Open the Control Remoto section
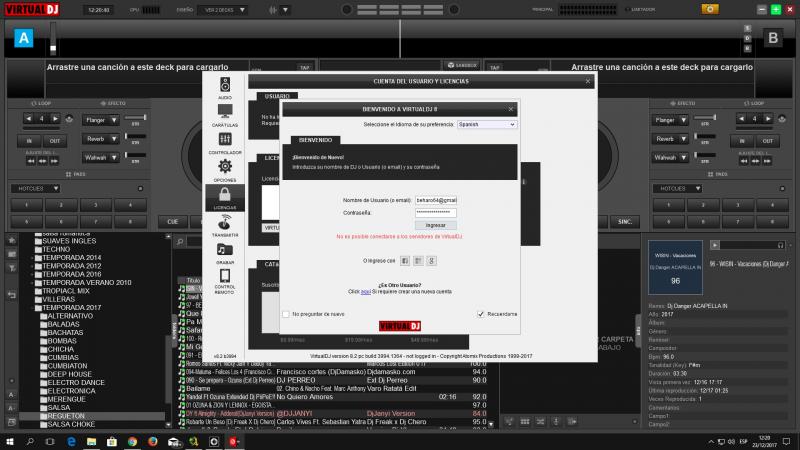Screen dimensions: 800x450 coord(225,282)
